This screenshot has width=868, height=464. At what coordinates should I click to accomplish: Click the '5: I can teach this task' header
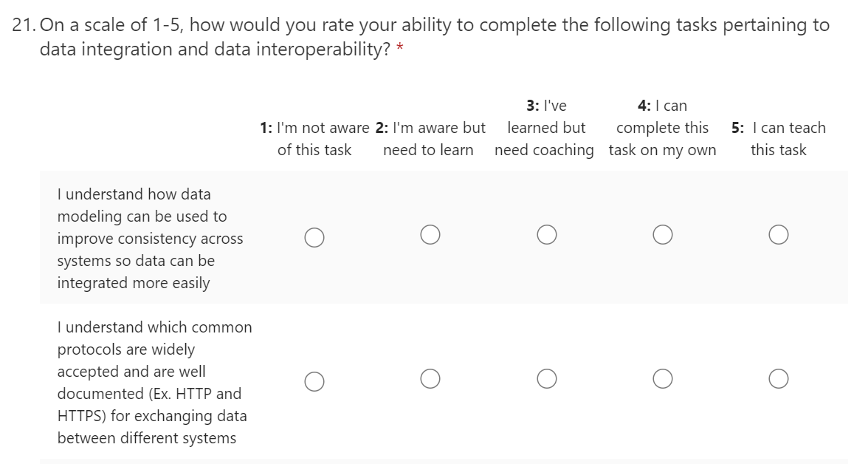click(x=778, y=139)
